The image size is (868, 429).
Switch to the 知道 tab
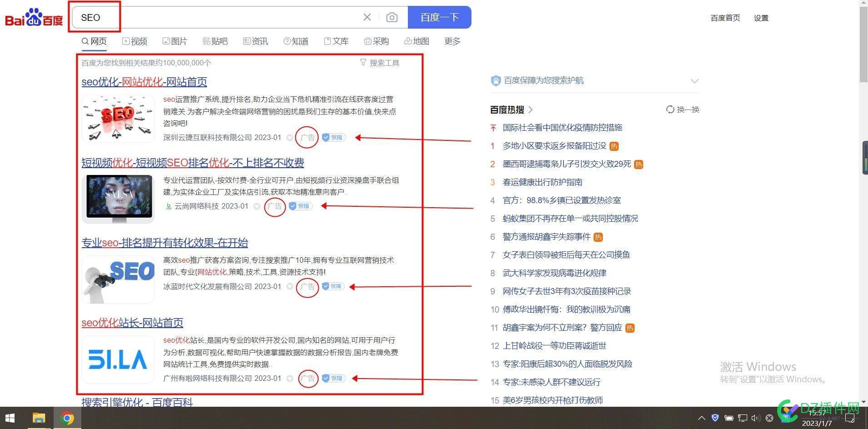click(x=296, y=41)
